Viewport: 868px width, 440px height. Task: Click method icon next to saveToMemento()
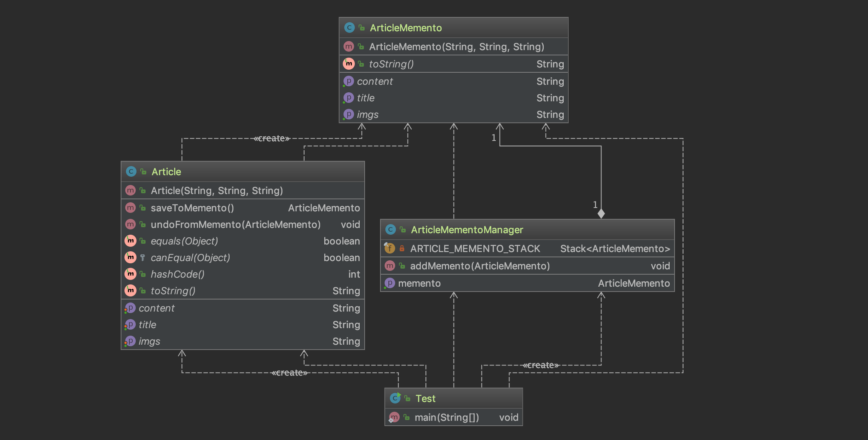130,208
